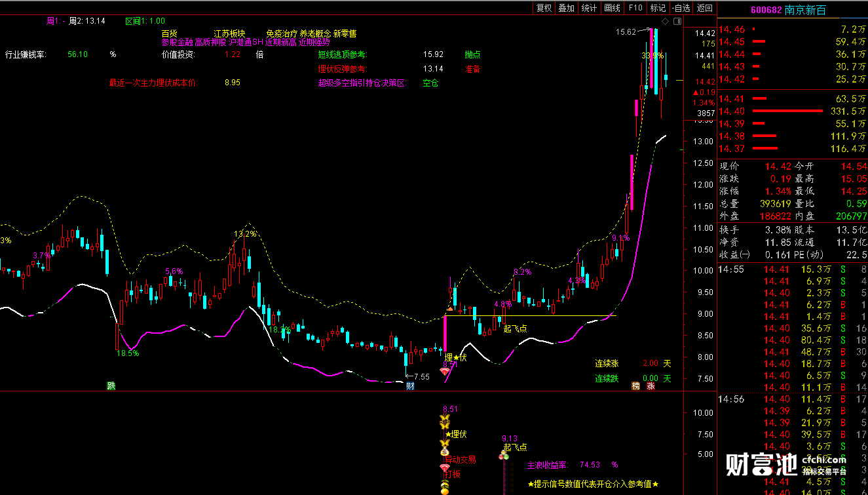The height and width of the screenshot is (495, 868).
Task: Click the 起飞点 label on main chart
Action: click(x=515, y=328)
